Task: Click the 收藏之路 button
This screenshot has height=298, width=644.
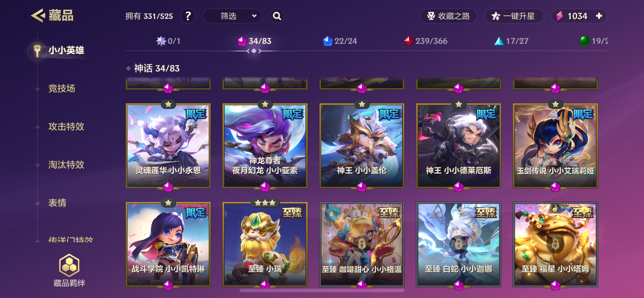Action: (448, 16)
